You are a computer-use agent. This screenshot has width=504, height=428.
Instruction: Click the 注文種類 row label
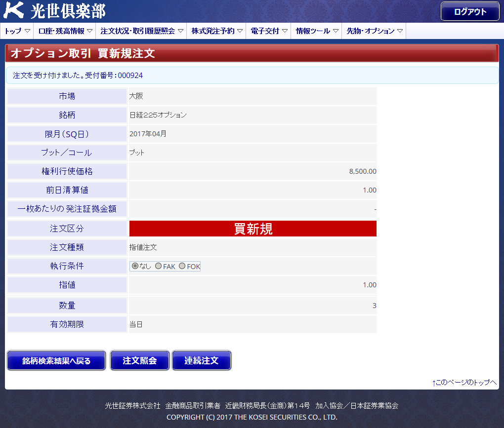[67, 247]
